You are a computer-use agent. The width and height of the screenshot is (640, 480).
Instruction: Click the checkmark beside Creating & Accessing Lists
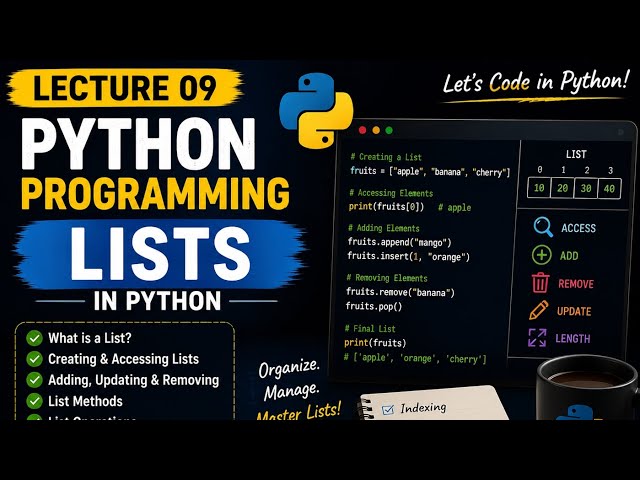(34, 359)
